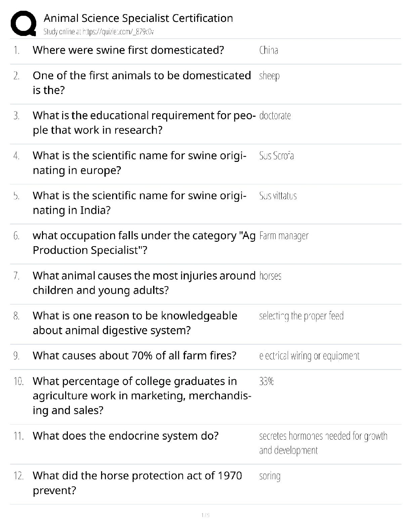Click the answer "sheep"

click(269, 76)
